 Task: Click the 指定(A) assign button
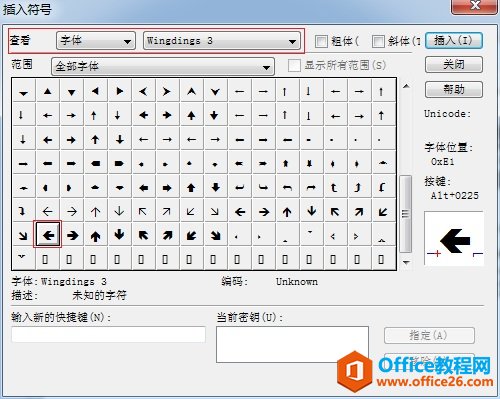(429, 335)
